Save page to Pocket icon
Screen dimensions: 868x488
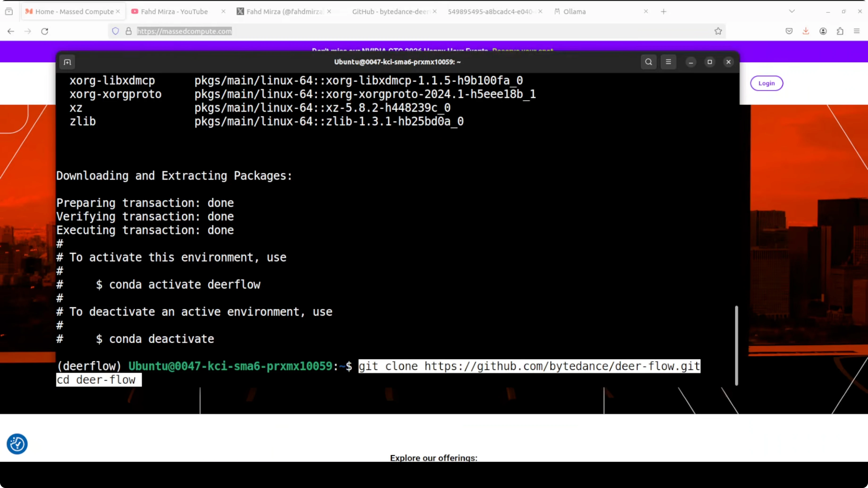[x=789, y=31]
